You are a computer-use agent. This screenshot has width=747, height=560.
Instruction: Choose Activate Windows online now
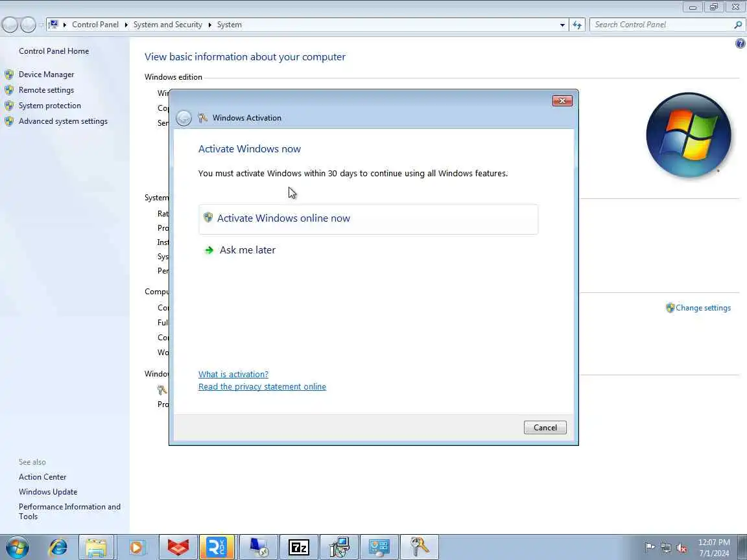pos(368,218)
